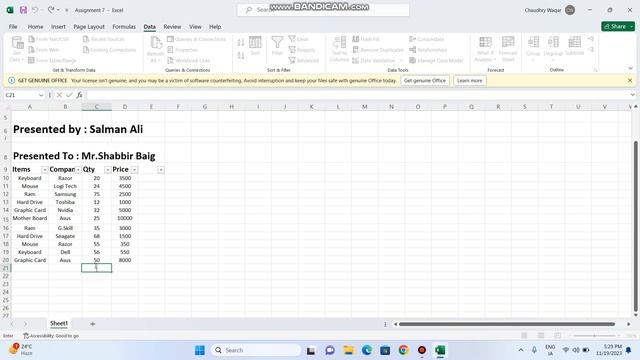Click Workbook Links in the ribbon

point(189,60)
